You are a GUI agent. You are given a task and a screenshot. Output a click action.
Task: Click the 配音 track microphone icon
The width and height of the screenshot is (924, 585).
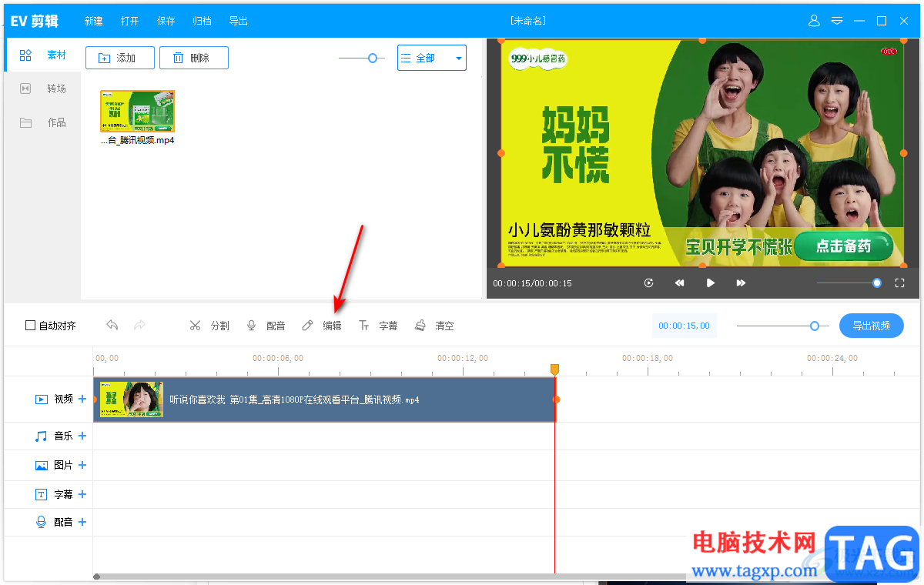[42, 522]
